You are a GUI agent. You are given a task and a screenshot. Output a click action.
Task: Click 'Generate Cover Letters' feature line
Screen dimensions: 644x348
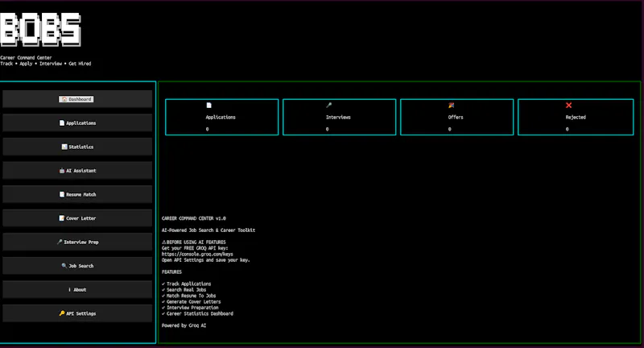pyautogui.click(x=192, y=301)
